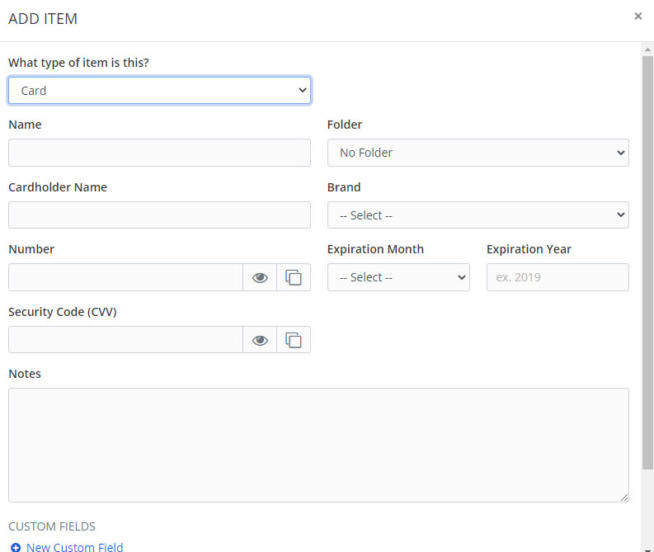Viewport: 654px width, 552px height.
Task: Click the dialog's vertical scrollbar
Action: 647,260
